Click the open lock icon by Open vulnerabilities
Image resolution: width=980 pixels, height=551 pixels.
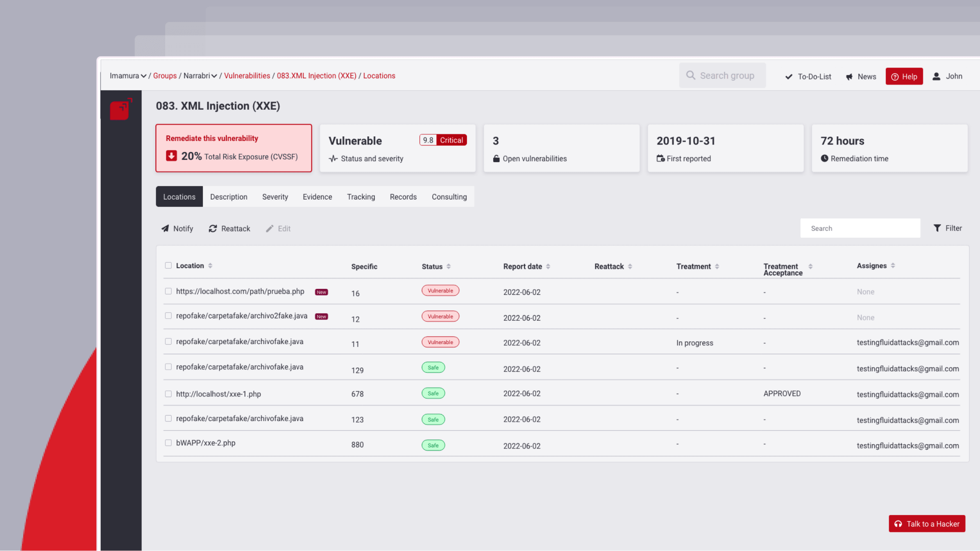pos(496,159)
